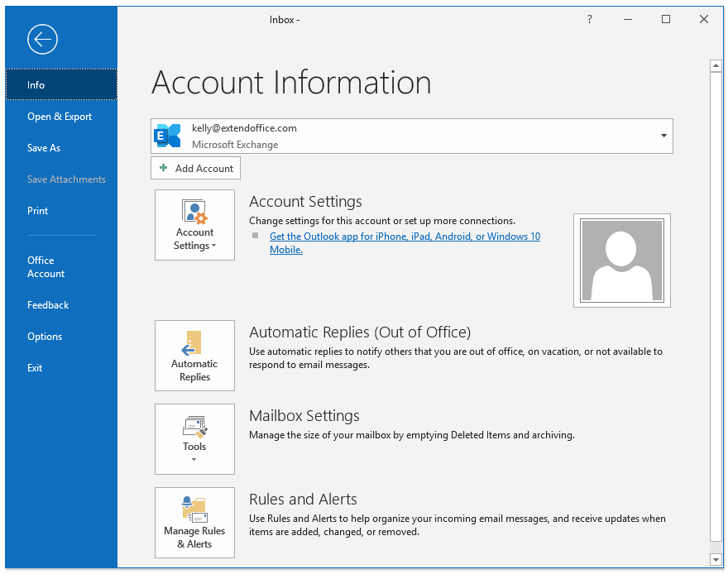
Task: Open Office Account page
Action: tap(45, 267)
